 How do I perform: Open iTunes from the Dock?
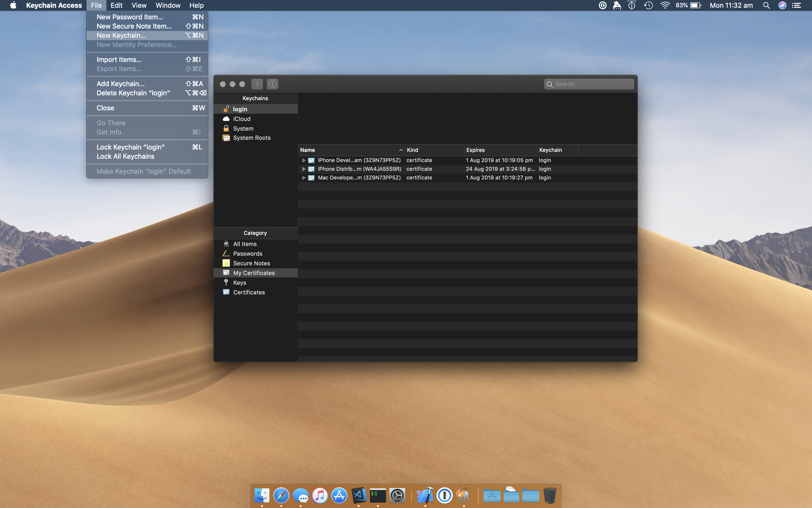320,495
